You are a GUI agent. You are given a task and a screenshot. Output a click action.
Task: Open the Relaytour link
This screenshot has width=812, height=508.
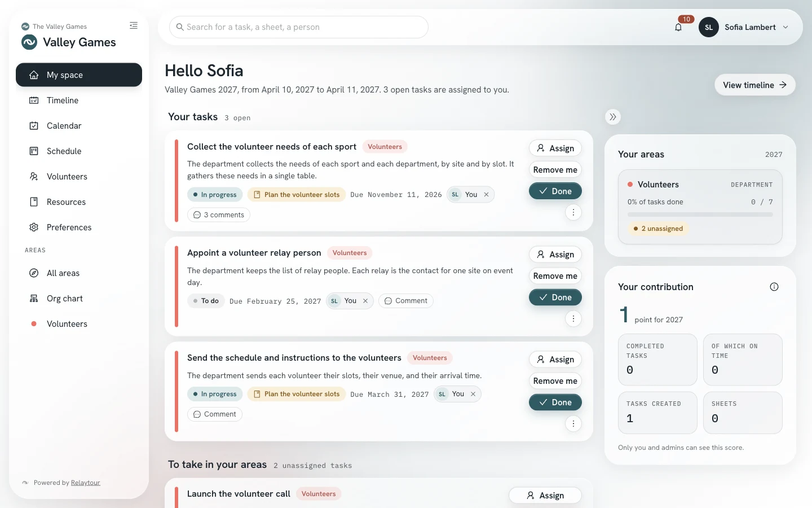pyautogui.click(x=86, y=483)
